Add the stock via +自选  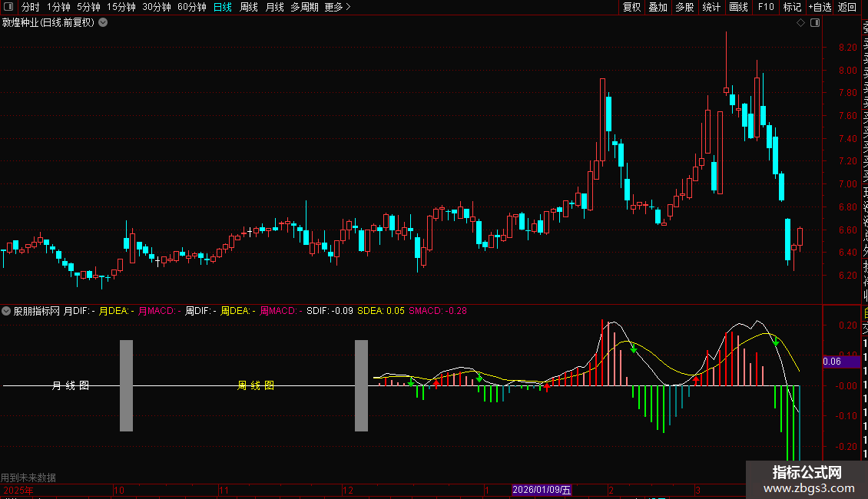(x=820, y=7)
